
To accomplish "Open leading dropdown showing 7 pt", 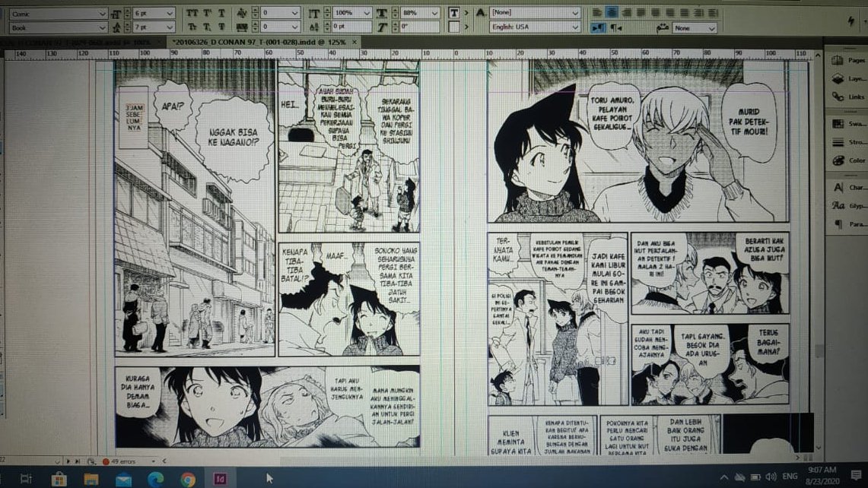I will [154, 27].
